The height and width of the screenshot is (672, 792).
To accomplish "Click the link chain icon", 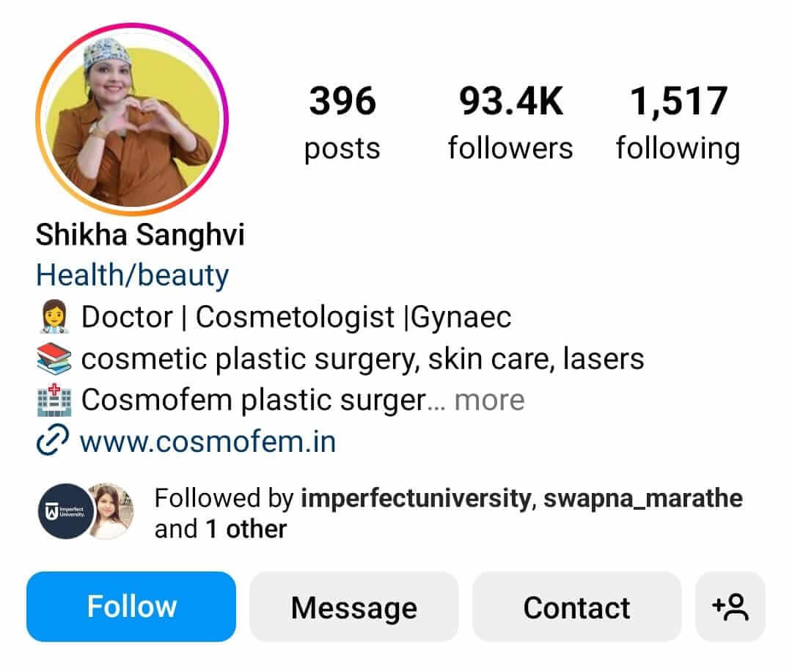I will click(x=53, y=440).
